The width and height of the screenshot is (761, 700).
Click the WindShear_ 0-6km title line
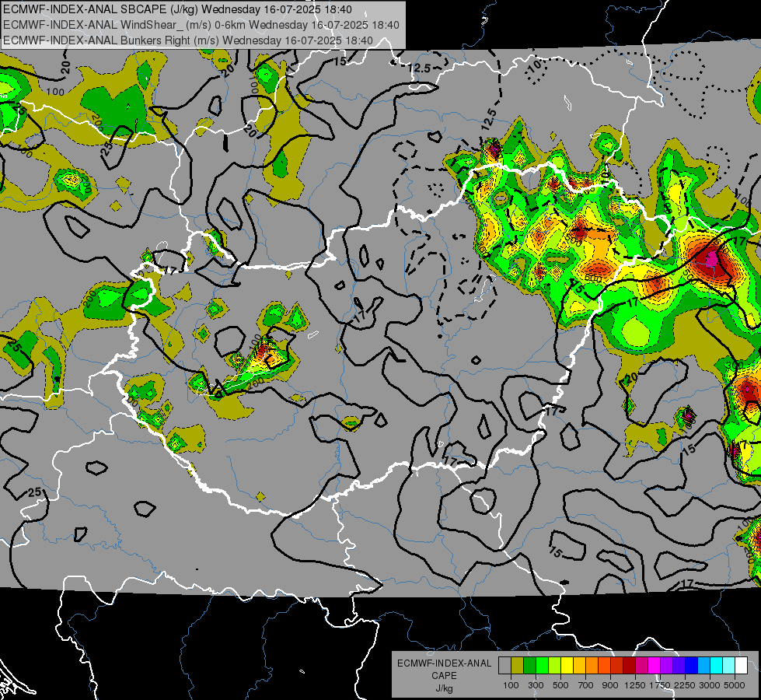(x=201, y=25)
